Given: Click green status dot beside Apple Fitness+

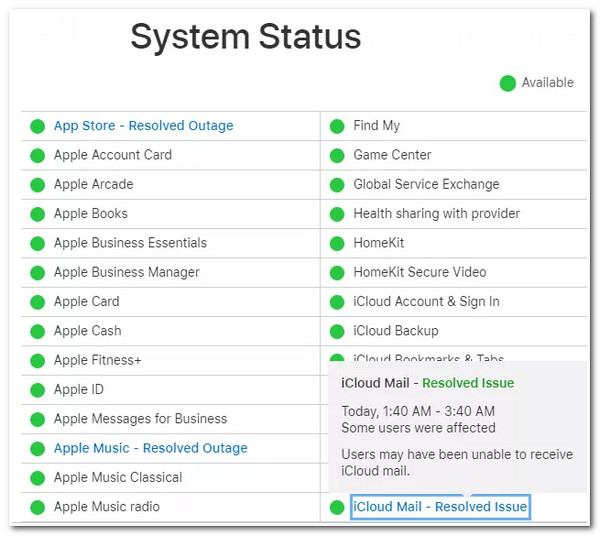Looking at the screenshot, I should 38,361.
